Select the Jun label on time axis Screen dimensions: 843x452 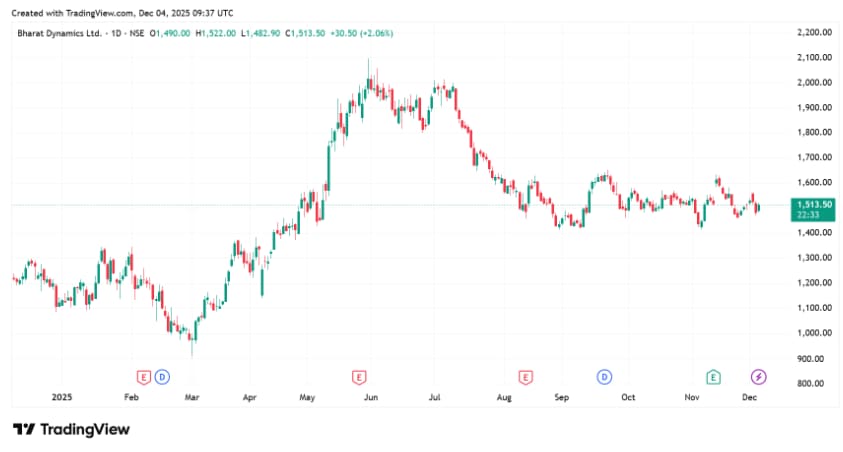point(371,397)
